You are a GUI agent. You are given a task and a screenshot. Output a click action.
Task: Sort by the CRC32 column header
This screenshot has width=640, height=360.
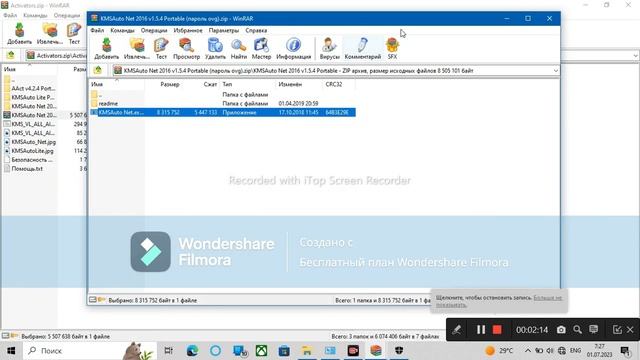pos(339,84)
